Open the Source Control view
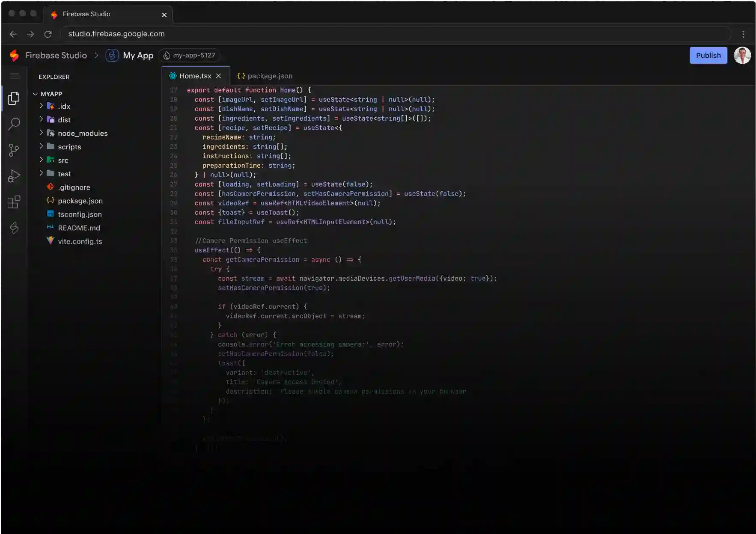The image size is (756, 534). (14, 150)
